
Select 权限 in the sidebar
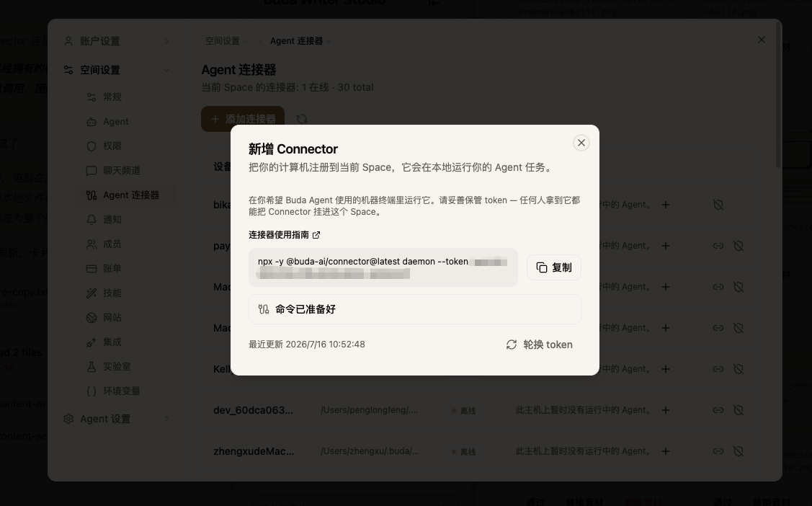[x=125, y=146]
